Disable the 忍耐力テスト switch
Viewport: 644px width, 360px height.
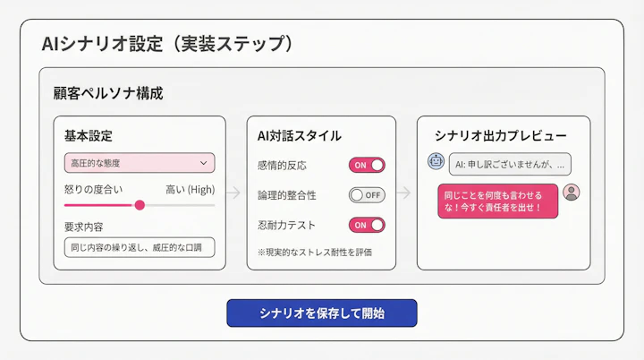[367, 225]
